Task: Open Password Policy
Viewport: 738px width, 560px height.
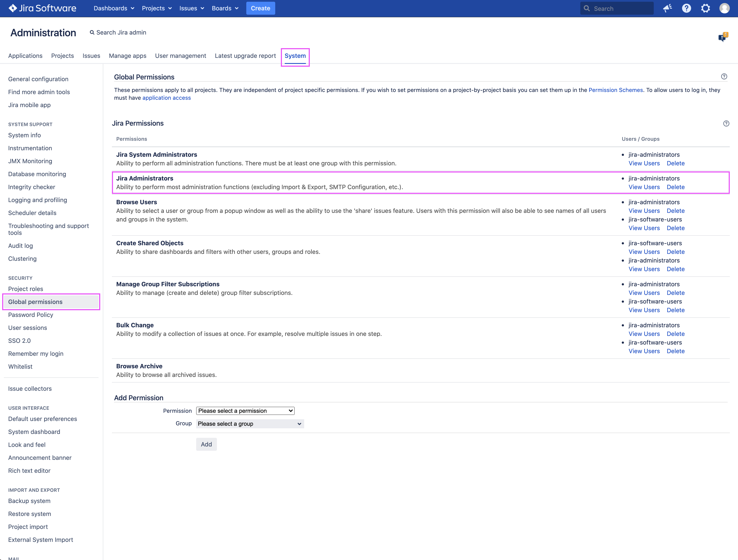Action: [31, 315]
